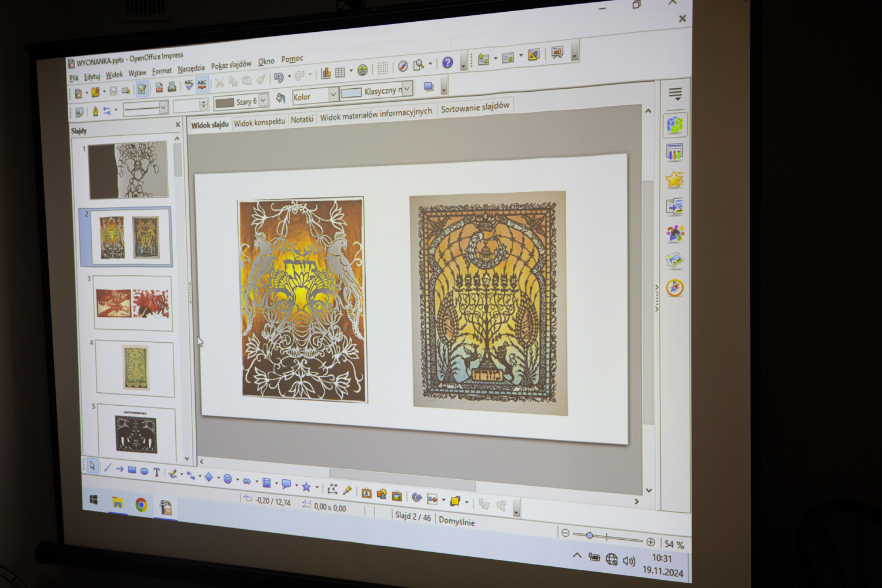Open the sidebar Gallery icon
Image resolution: width=882 pixels, height=588 pixels.
click(x=675, y=260)
